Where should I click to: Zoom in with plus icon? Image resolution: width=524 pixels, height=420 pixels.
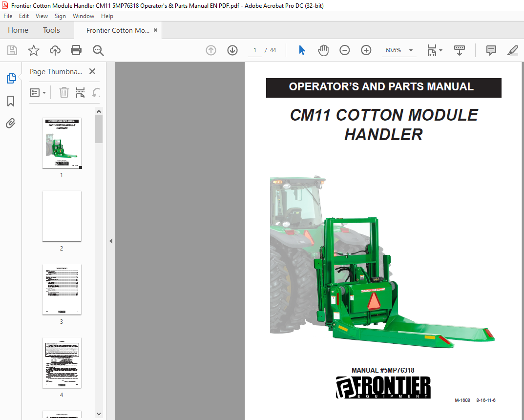(366, 50)
